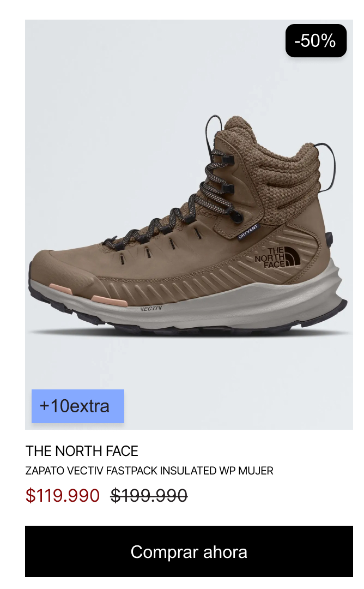Click the sale price $119.990
Screen dimensions: 364x589
coord(63,495)
